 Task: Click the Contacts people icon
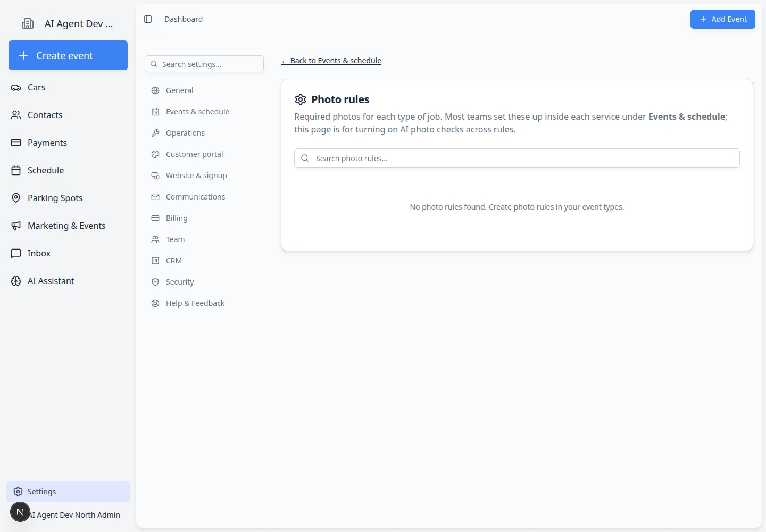click(x=16, y=115)
